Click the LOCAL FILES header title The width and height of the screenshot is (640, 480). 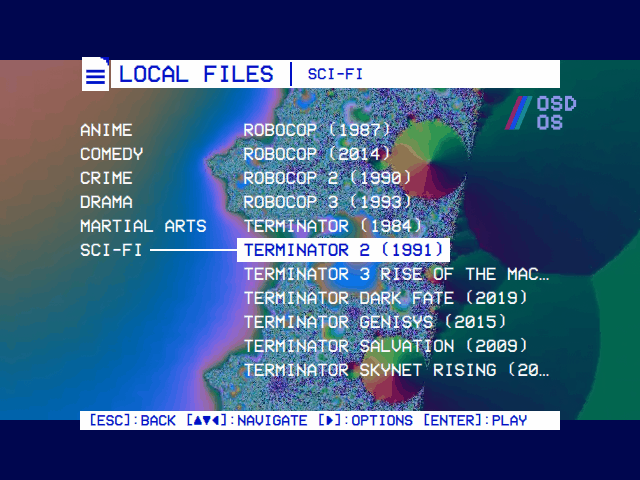point(196,74)
